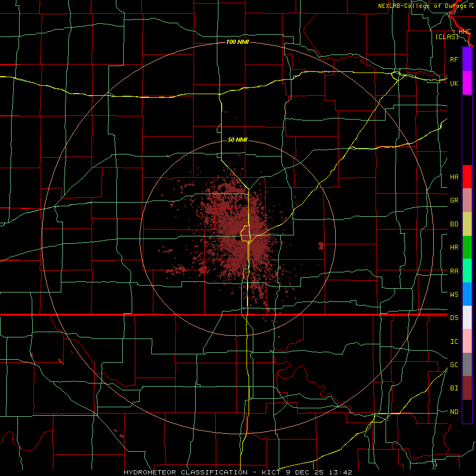The height and width of the screenshot is (476, 476).
Task: Select the GR legend color block
Action: tap(467, 200)
